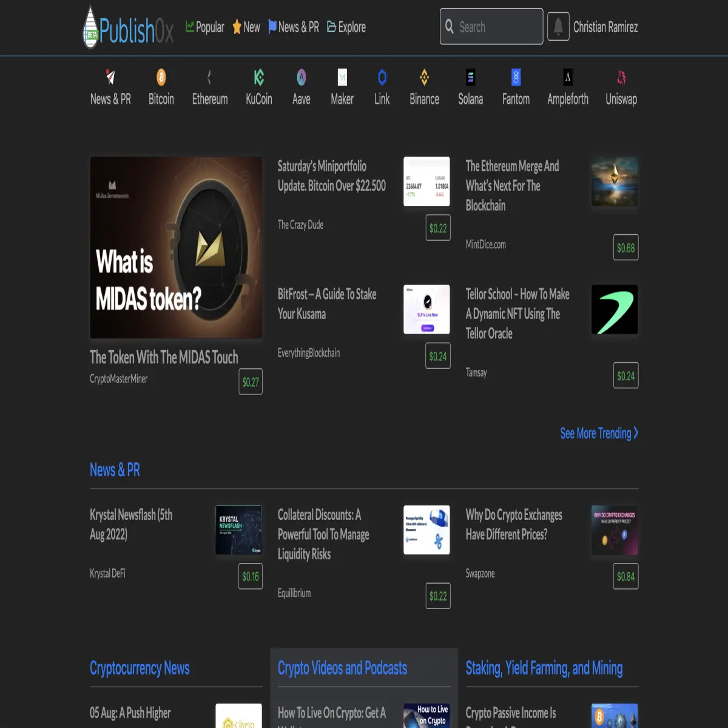Open Krystal Newsflash (5th Aug 2022) article
Viewport: 728px width, 728px height.
click(x=131, y=525)
